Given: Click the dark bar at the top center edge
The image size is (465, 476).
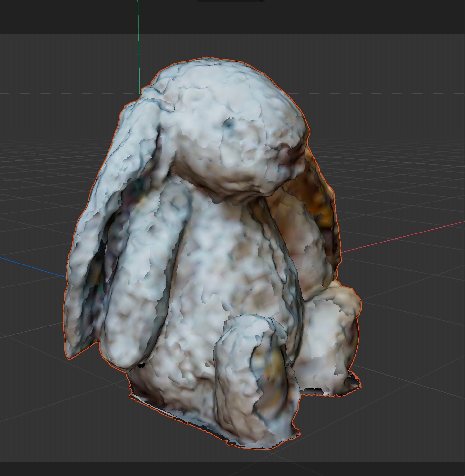Looking at the screenshot, I should [231, 1].
